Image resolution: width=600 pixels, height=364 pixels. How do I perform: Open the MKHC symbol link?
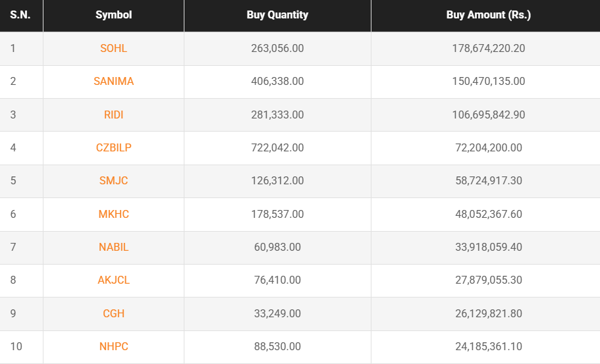tap(113, 214)
